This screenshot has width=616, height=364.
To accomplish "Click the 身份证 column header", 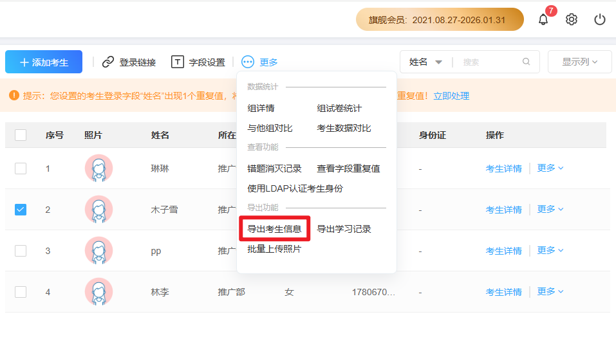I will coord(432,135).
